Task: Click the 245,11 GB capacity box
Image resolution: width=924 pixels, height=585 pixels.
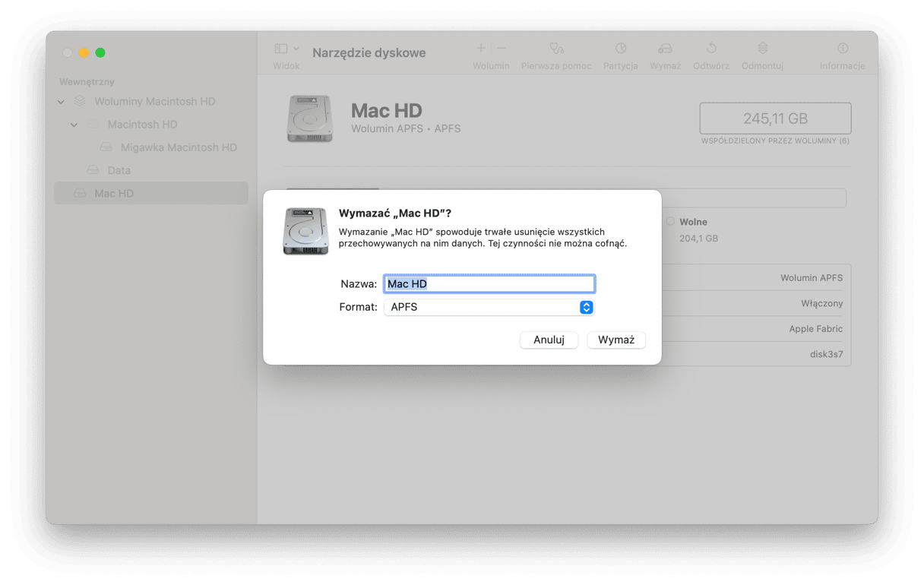Action: coord(775,119)
